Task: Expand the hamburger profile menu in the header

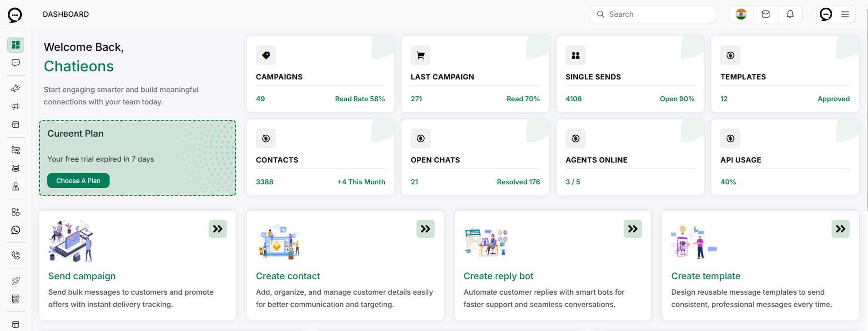Action: click(x=845, y=14)
